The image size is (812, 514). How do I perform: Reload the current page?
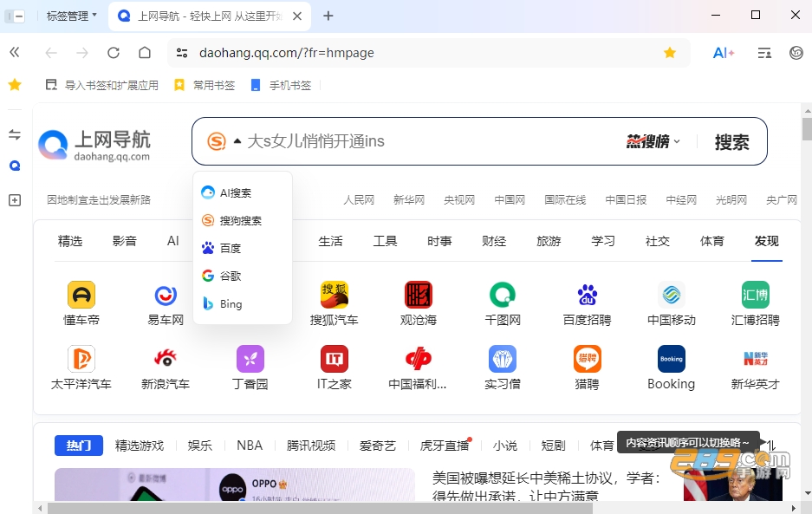(114, 53)
